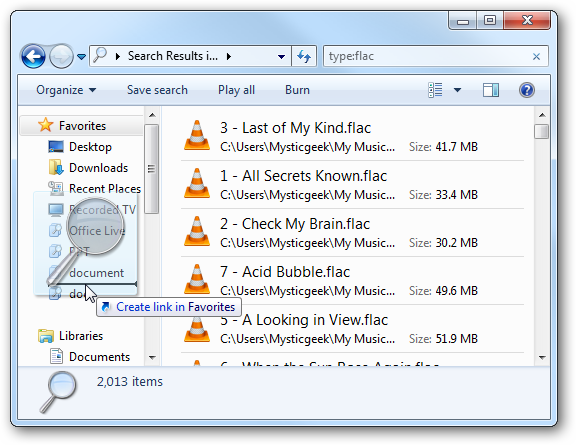Click the Favorites star icon
This screenshot has height=445, width=576.
tap(46, 125)
